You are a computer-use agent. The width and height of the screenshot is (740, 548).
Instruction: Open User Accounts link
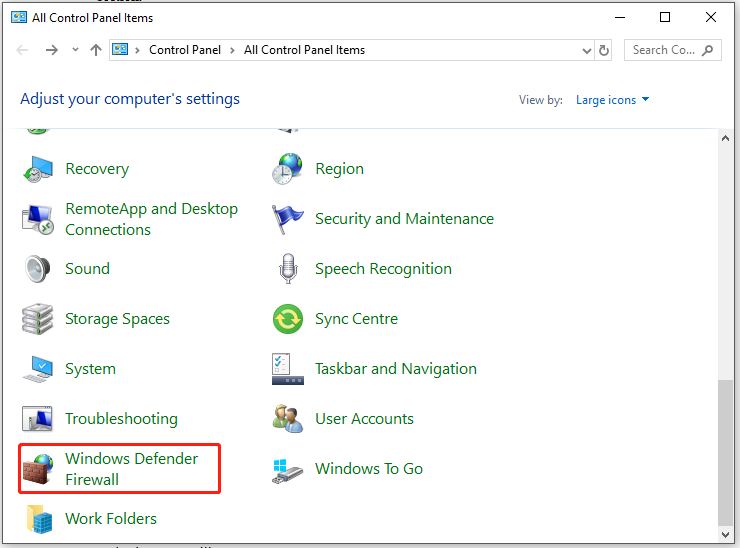pyautogui.click(x=364, y=419)
